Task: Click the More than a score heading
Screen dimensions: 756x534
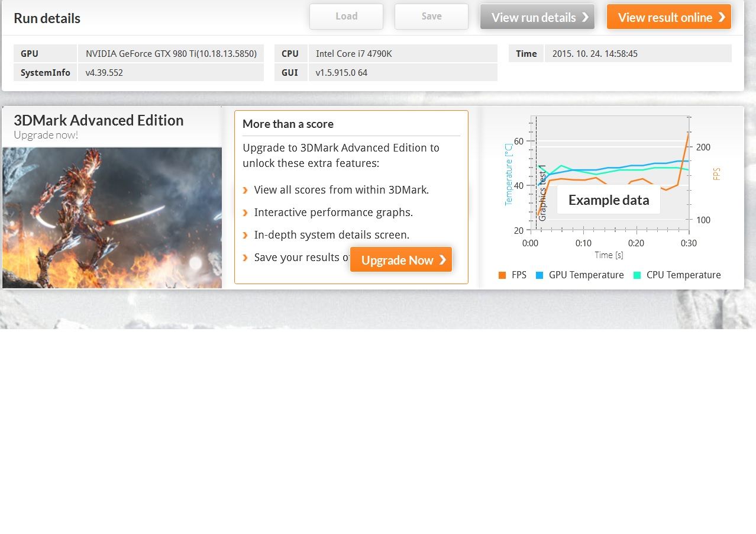Action: (288, 124)
